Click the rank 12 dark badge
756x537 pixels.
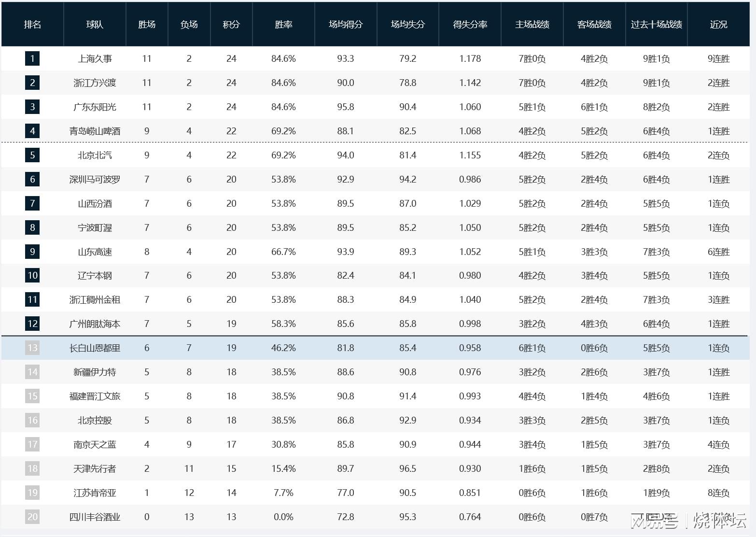coord(32,324)
